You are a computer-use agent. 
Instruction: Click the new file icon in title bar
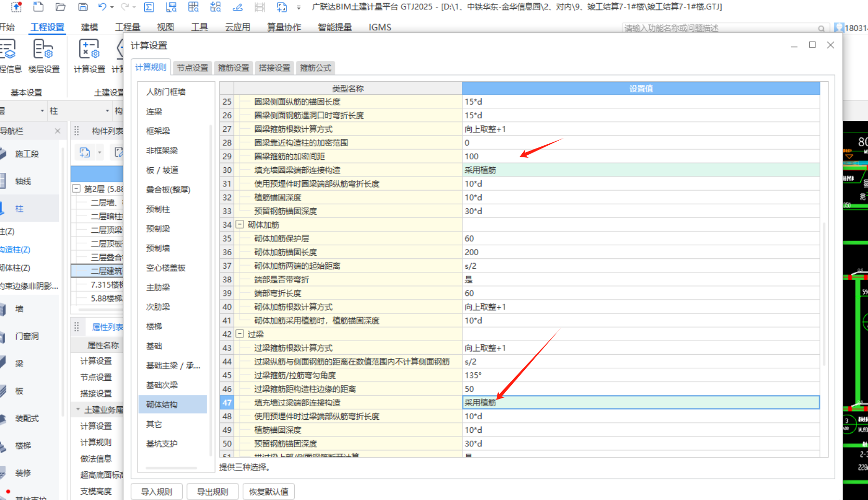click(38, 7)
